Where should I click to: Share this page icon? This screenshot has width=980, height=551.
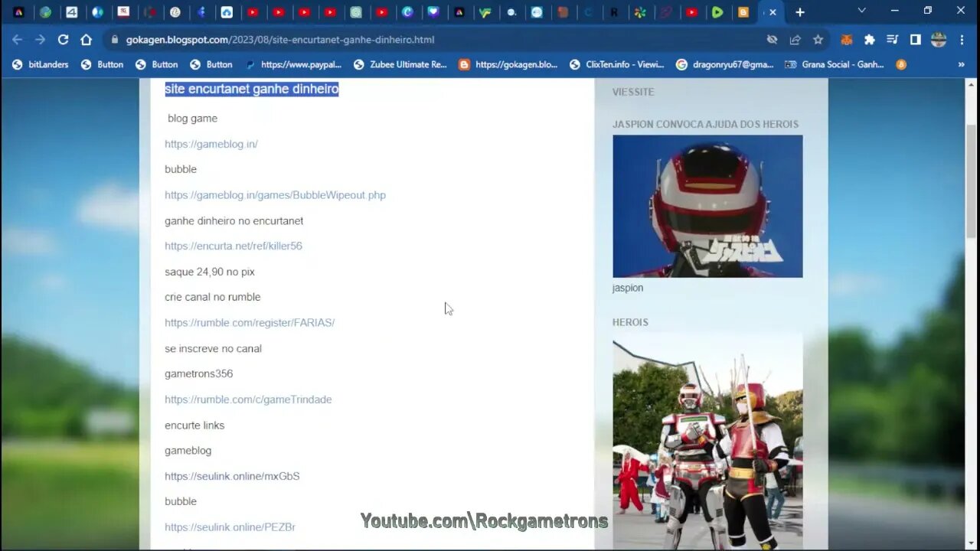tap(795, 40)
